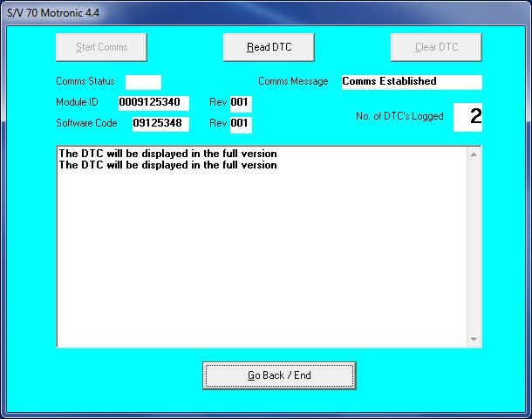Click the Comms Message label

point(293,81)
